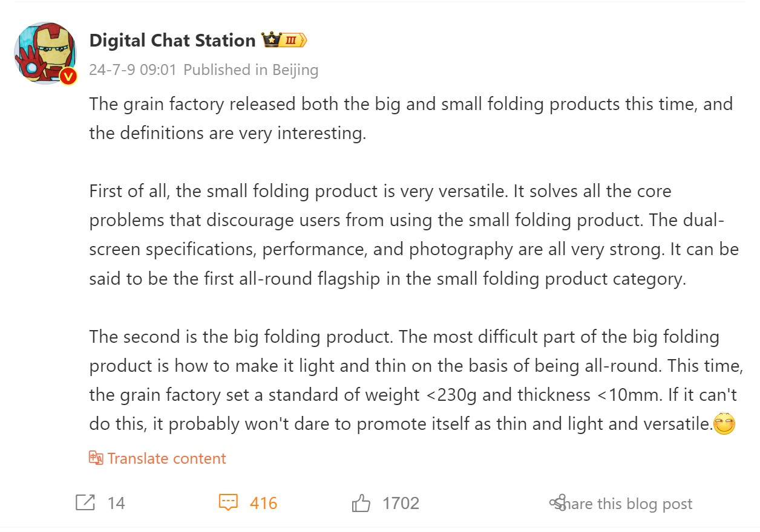
Task: Open Digital Chat Station's Iron Man avatar
Action: coord(44,52)
